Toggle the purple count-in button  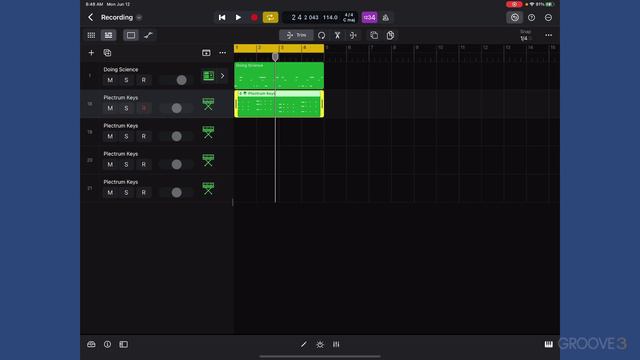coord(369,17)
